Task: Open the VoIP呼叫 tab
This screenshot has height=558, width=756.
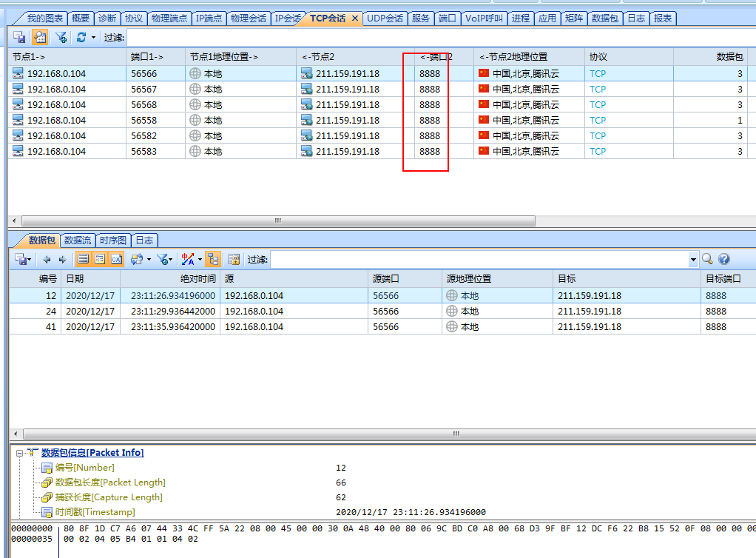Action: point(484,19)
